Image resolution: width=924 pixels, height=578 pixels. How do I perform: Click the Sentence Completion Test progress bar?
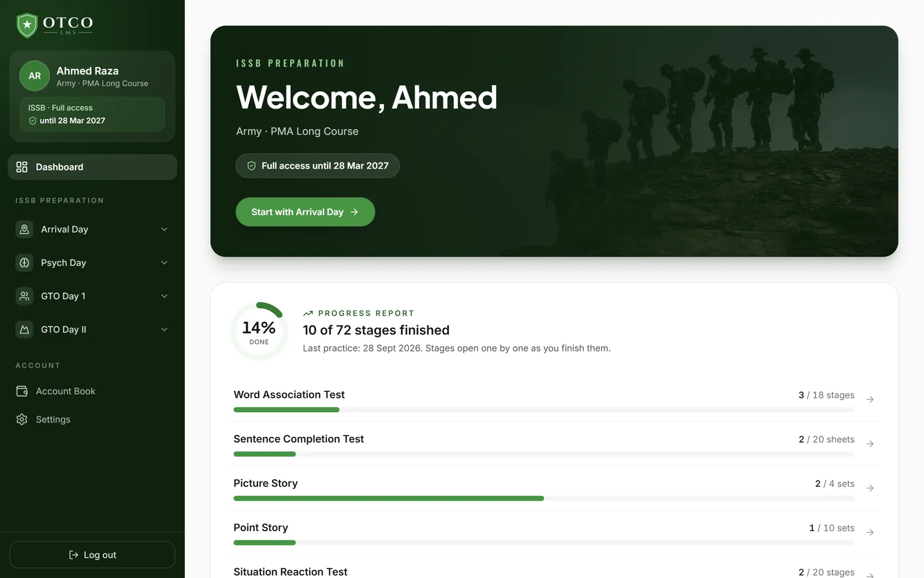tap(544, 454)
